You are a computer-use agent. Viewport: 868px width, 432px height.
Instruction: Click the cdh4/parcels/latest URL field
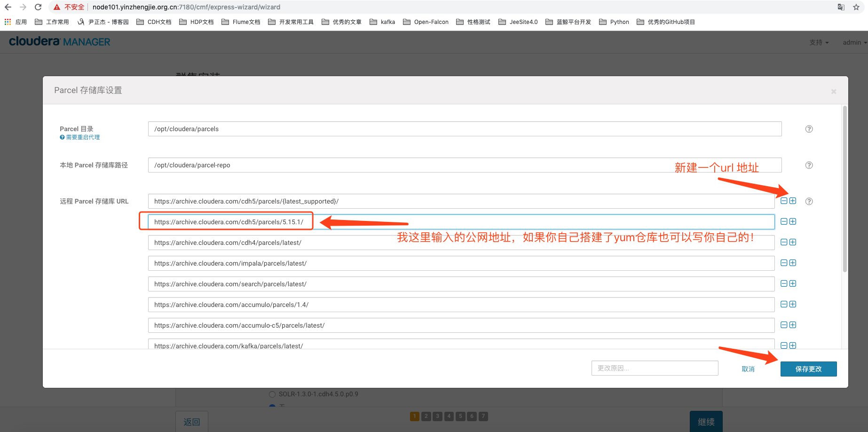[x=461, y=243]
